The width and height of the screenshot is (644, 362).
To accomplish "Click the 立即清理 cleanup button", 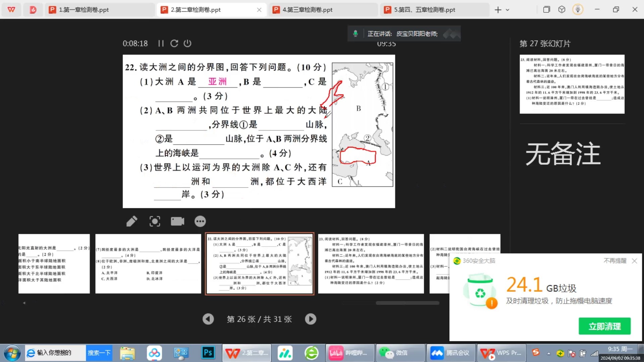I will [x=604, y=326].
